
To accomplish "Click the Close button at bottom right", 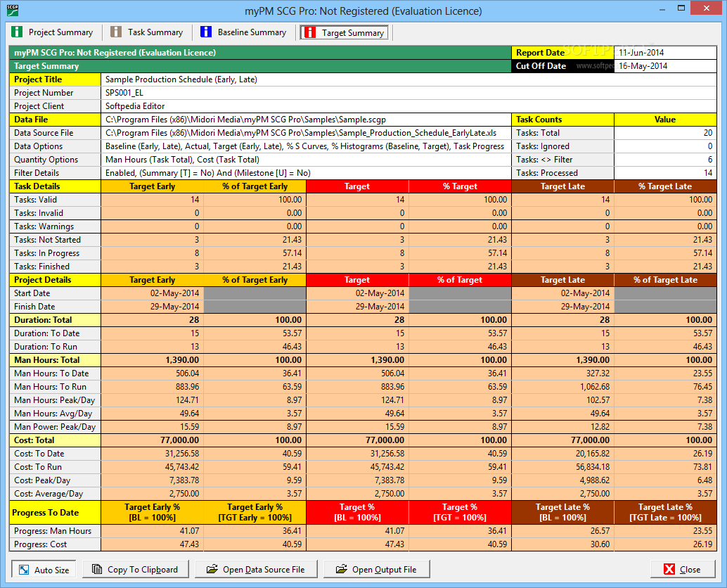I will (x=683, y=569).
